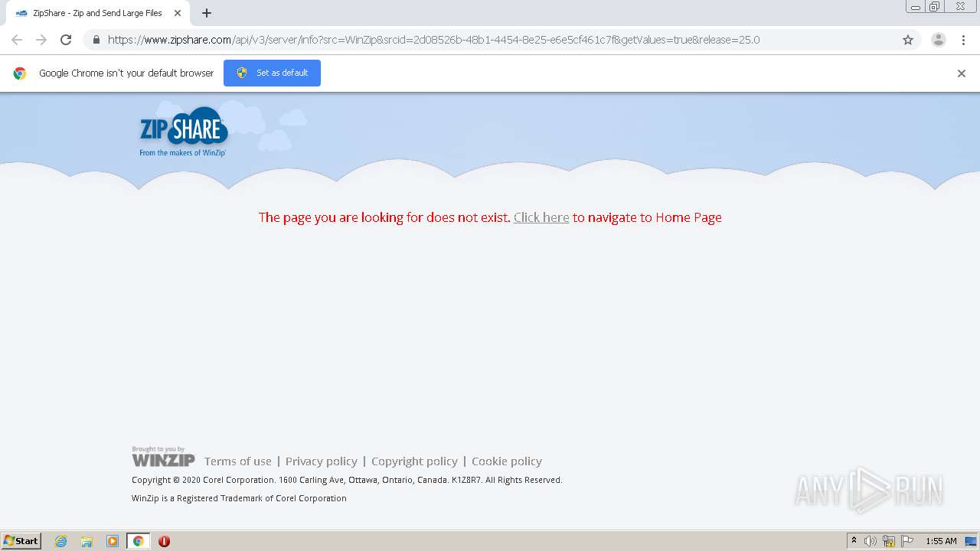Click the Chrome taskbar button
This screenshot has width=980, height=551.
(138, 541)
